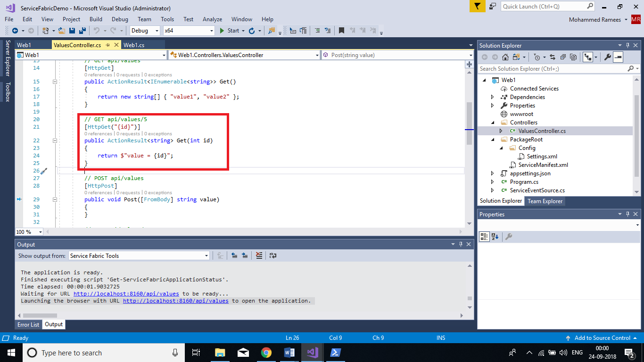Toggle pin on ValuesController.cs tab
644x362 pixels.
pyautogui.click(x=108, y=45)
